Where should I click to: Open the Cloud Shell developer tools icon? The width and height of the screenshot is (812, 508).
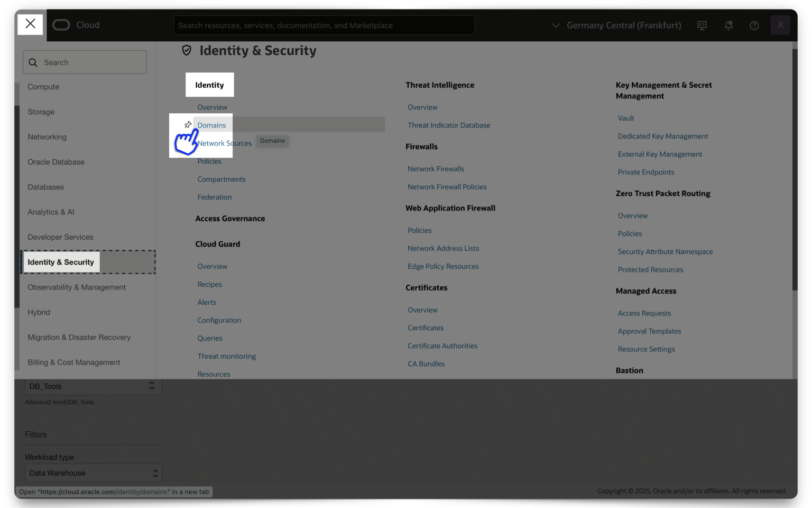pos(702,25)
